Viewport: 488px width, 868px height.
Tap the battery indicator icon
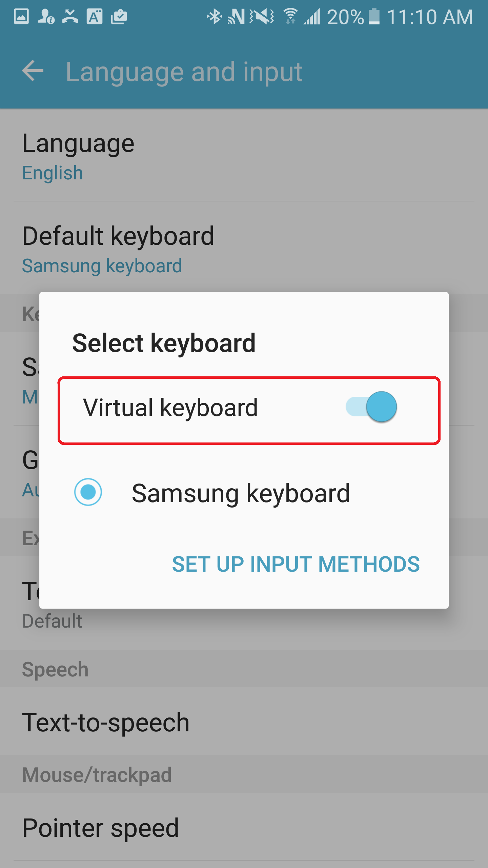coord(374,16)
